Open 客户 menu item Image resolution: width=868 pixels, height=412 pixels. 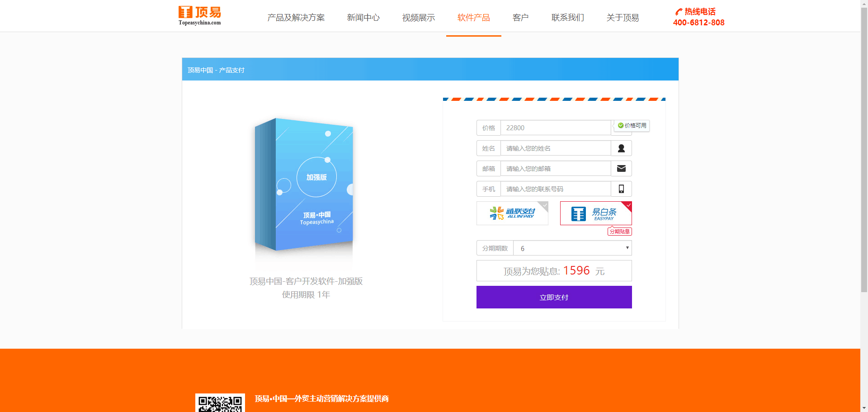coord(521,18)
